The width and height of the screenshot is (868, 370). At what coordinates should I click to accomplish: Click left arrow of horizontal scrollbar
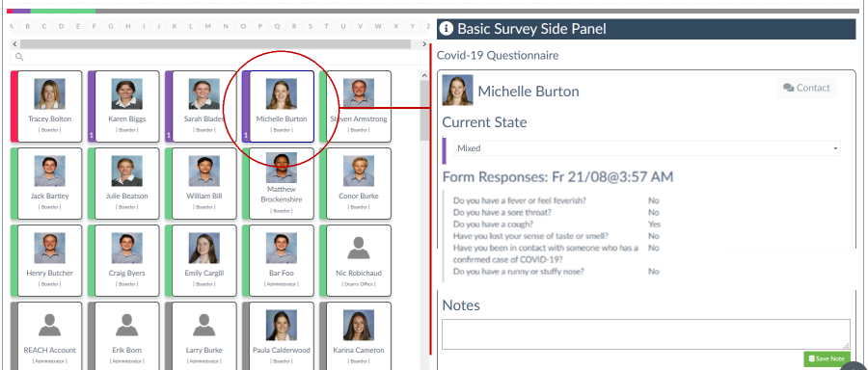pyautogui.click(x=14, y=43)
